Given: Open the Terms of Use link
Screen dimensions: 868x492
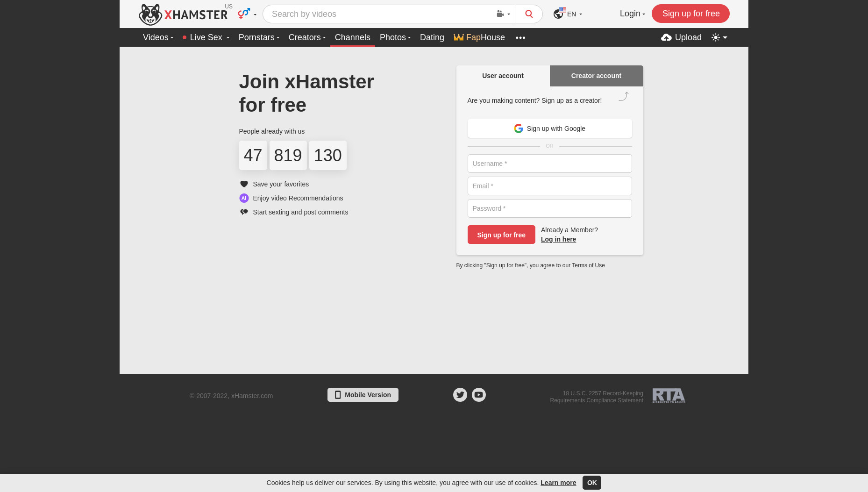Looking at the screenshot, I should click(588, 265).
